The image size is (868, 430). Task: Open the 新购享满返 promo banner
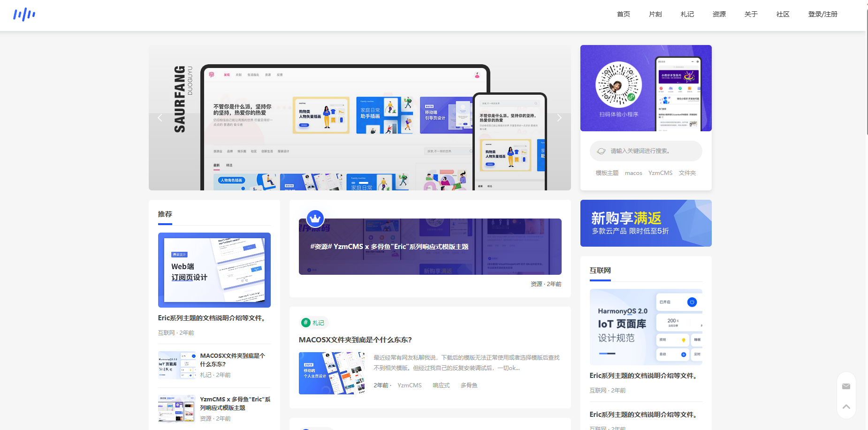646,223
